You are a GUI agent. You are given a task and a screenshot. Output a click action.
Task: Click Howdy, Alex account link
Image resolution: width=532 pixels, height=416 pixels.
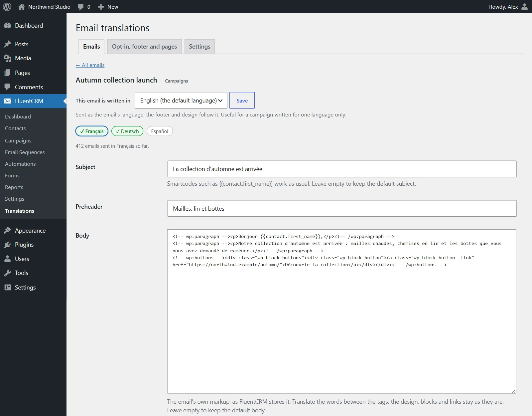(x=503, y=7)
